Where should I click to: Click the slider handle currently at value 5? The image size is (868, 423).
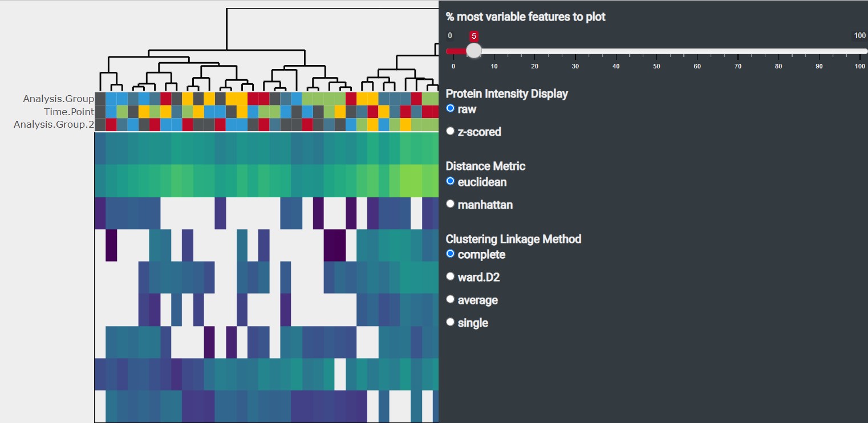473,51
